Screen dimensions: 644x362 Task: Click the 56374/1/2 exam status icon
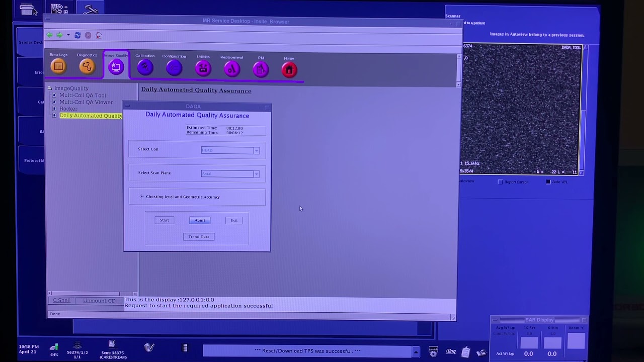point(77,350)
